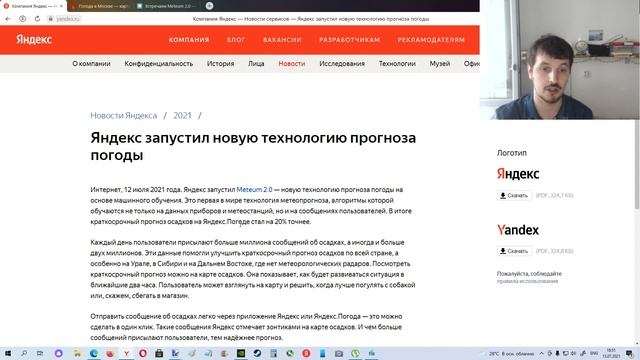Open the camera app in taskbar
Screen dimensions: 640x360
339,353
